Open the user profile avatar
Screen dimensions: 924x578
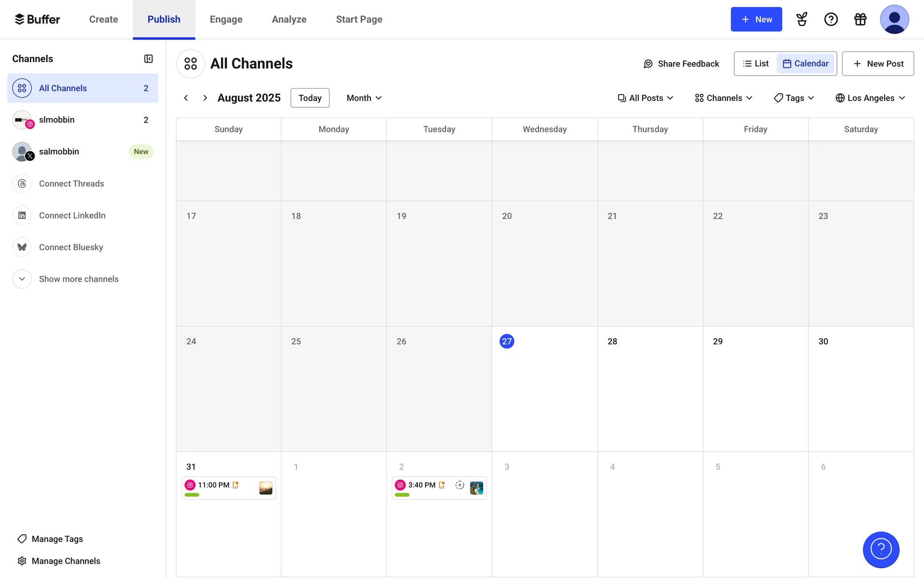(894, 19)
